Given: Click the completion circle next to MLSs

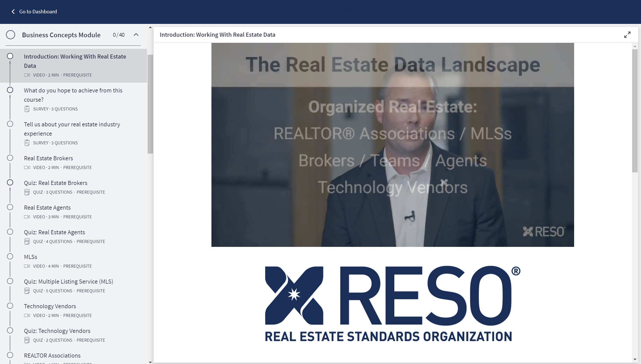Looking at the screenshot, I should (x=10, y=256).
